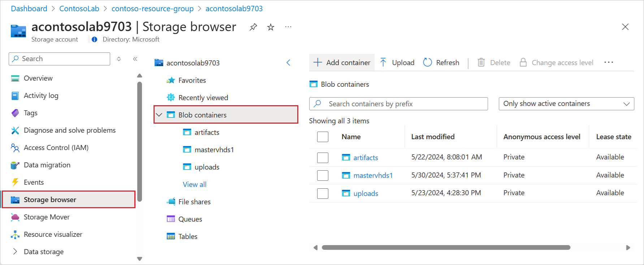This screenshot has width=644, height=265.
Task: Open artifacts container link in table
Action: (366, 158)
